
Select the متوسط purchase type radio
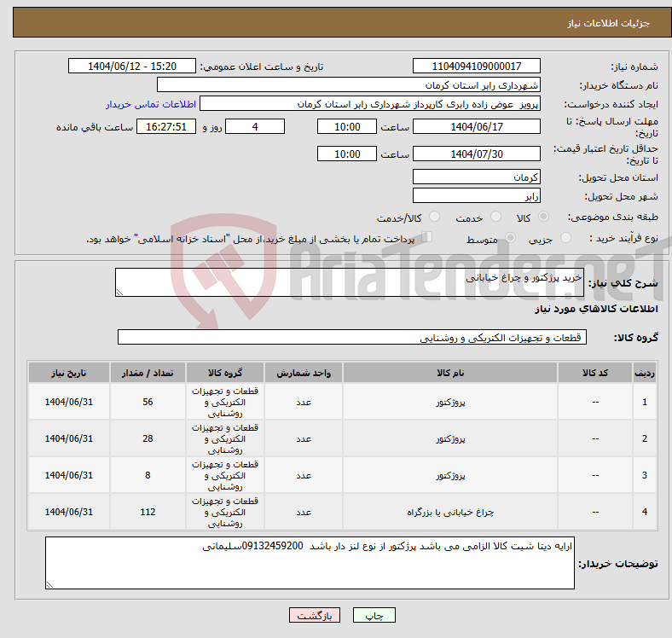(510, 238)
